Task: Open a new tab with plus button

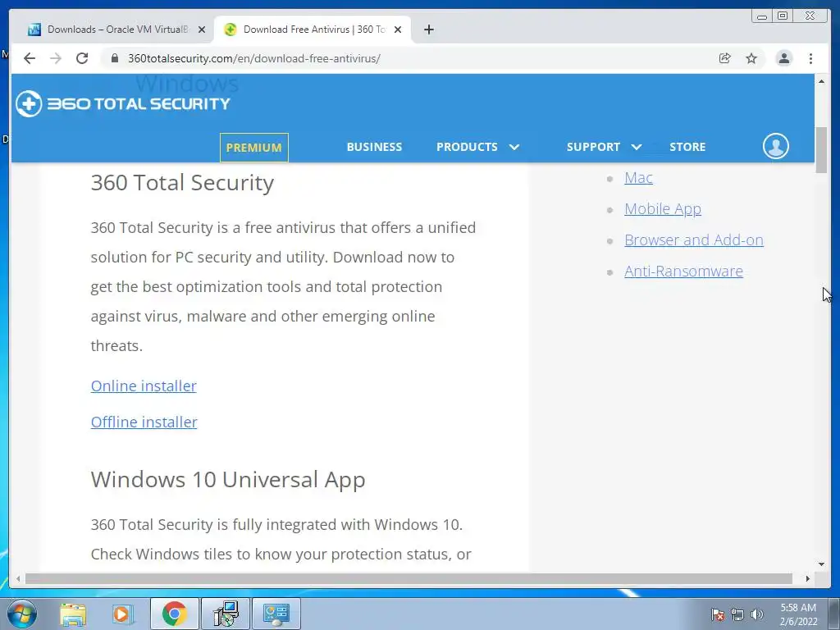Action: [x=428, y=30]
